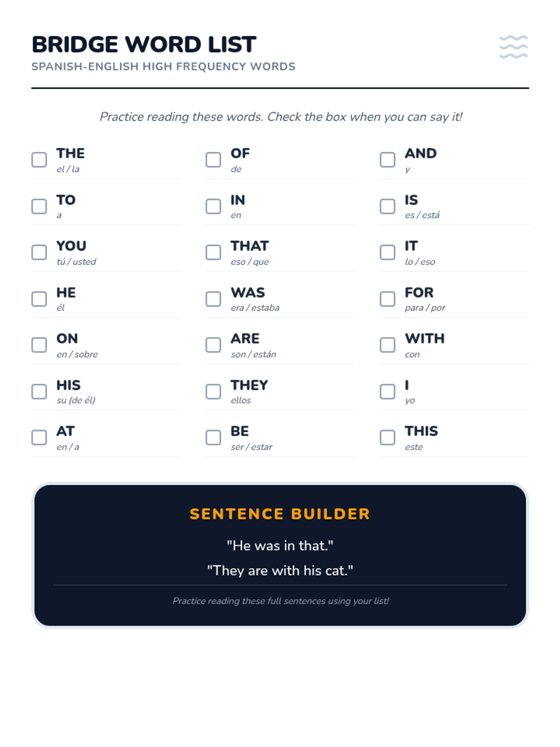This screenshot has height=747, width=560.
Task: Click the Bridge Word List title
Action: pyautogui.click(x=144, y=45)
